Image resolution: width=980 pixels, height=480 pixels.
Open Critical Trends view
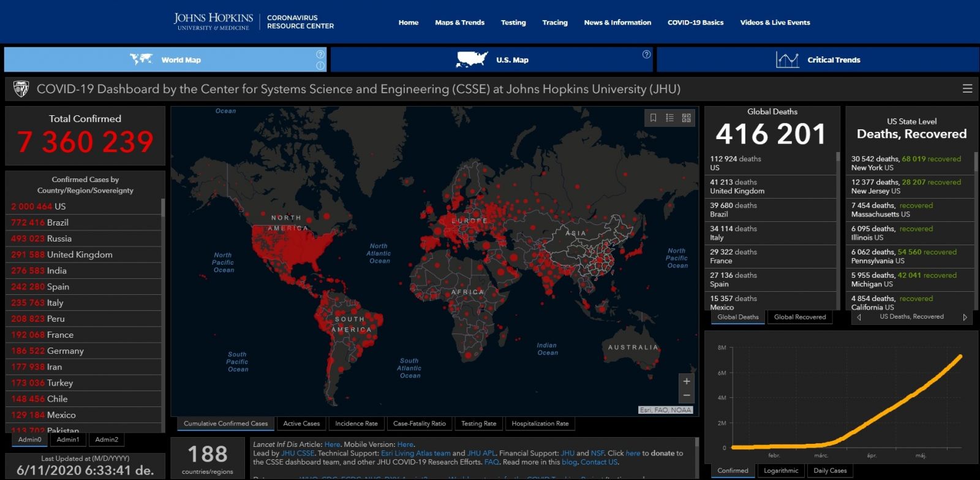point(818,59)
